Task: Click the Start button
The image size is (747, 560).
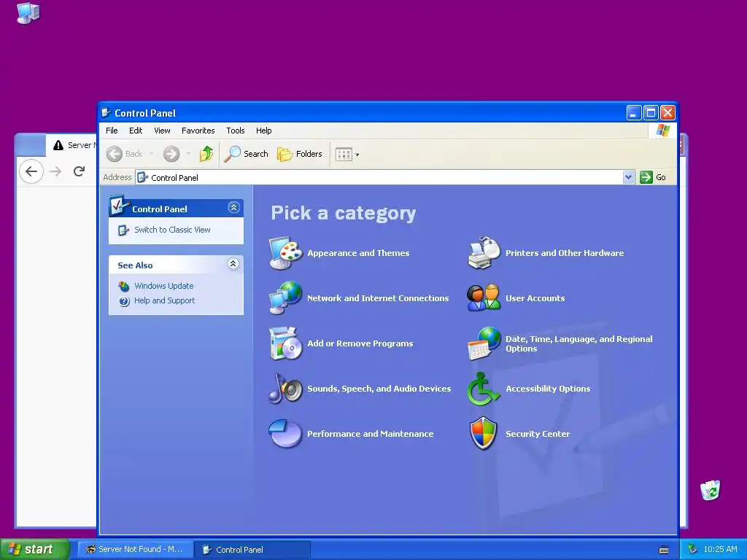Action: click(x=35, y=550)
